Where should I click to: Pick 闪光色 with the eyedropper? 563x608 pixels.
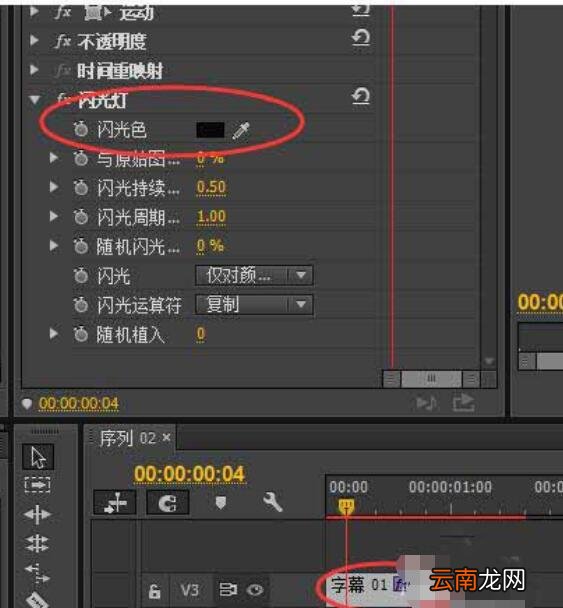241,130
